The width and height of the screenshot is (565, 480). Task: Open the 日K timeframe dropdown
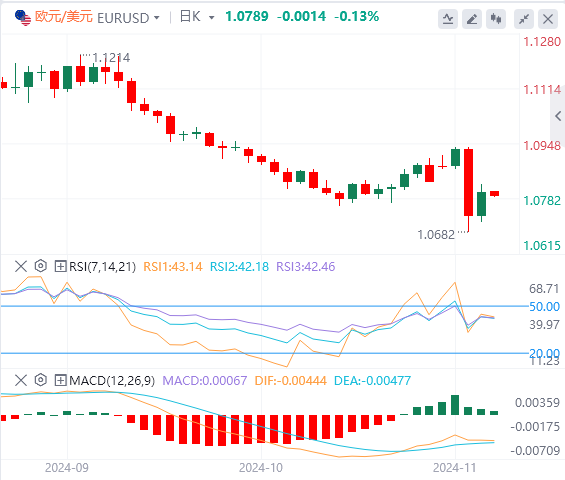(x=197, y=17)
